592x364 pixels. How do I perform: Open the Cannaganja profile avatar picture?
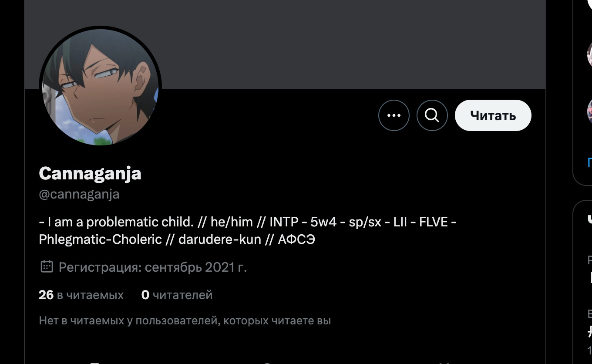point(101,86)
